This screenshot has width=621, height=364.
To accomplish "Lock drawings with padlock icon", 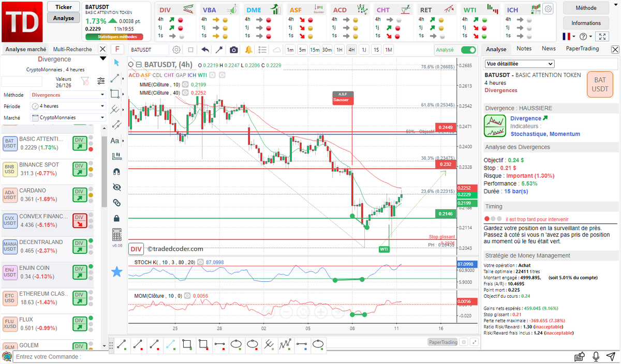I will coord(116,218).
